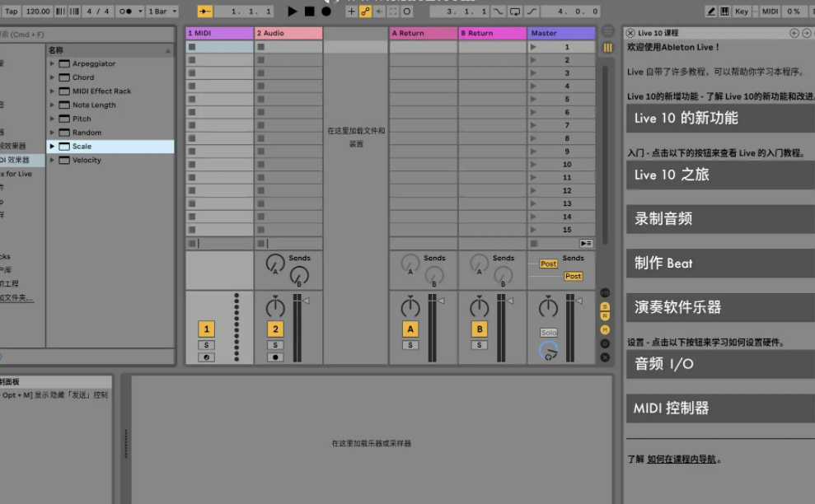Toggle Crossfader X section selector
815x504 pixels.
point(605,357)
